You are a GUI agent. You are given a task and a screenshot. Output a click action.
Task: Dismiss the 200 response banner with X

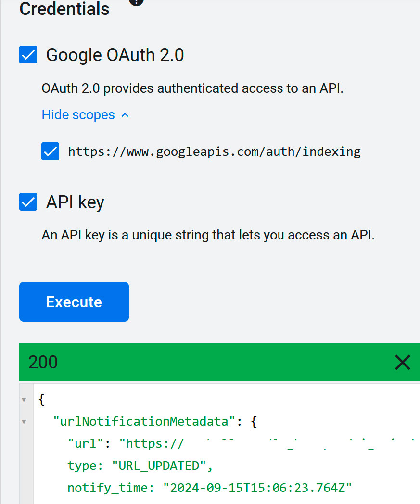402,362
